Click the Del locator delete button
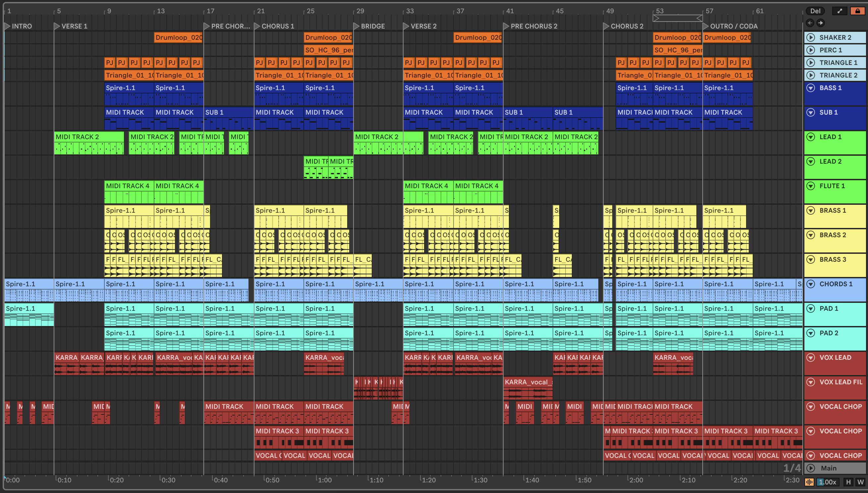Image resolution: width=868 pixels, height=493 pixels. point(815,11)
